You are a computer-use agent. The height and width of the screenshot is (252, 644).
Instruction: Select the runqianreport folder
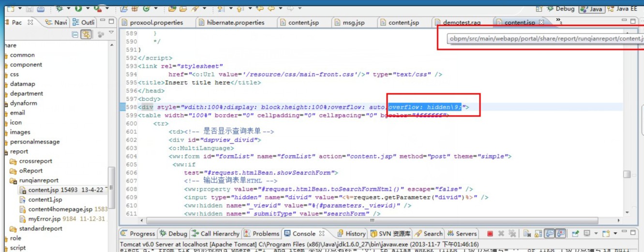coord(34,181)
